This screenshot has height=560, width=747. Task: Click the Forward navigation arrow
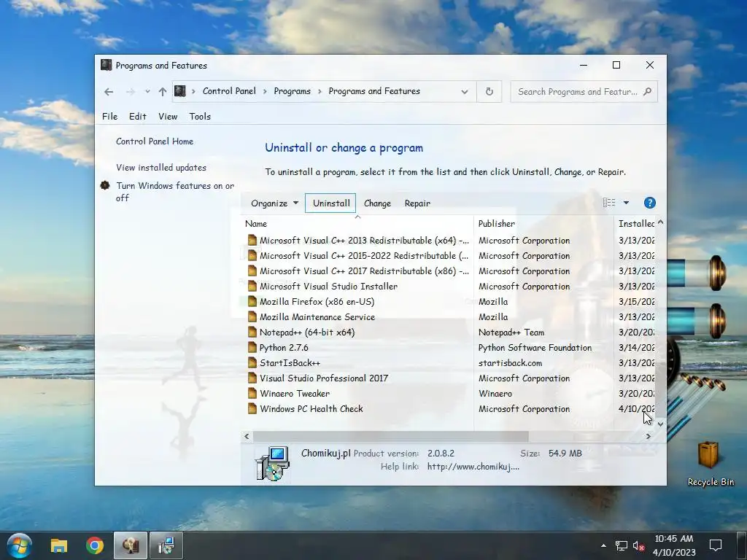click(130, 91)
